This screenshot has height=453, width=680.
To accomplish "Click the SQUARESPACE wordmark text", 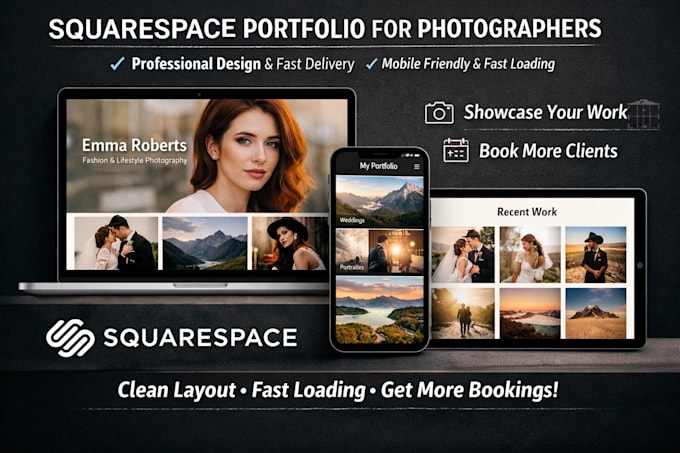I will tap(200, 337).
